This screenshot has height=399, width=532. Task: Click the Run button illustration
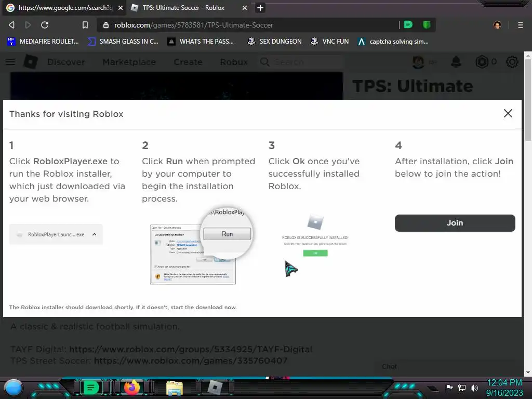point(227,234)
